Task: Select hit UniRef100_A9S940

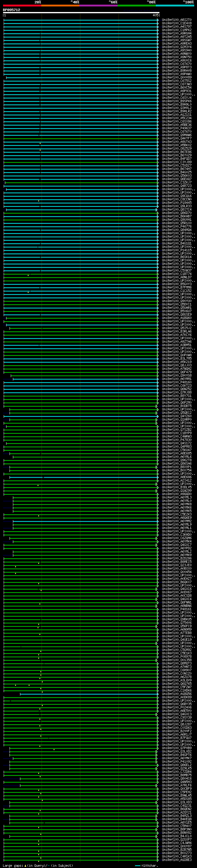Action: pyautogui.click(x=177, y=50)
